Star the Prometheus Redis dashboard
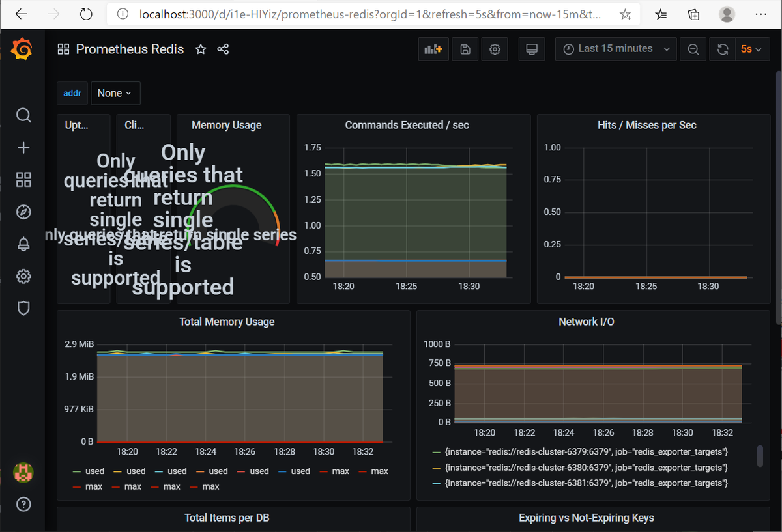782x532 pixels. [201, 49]
